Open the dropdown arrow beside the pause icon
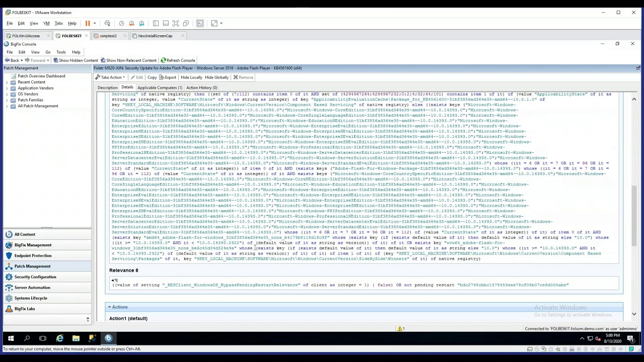Screen dimensions: 644x362 tap(94, 23)
